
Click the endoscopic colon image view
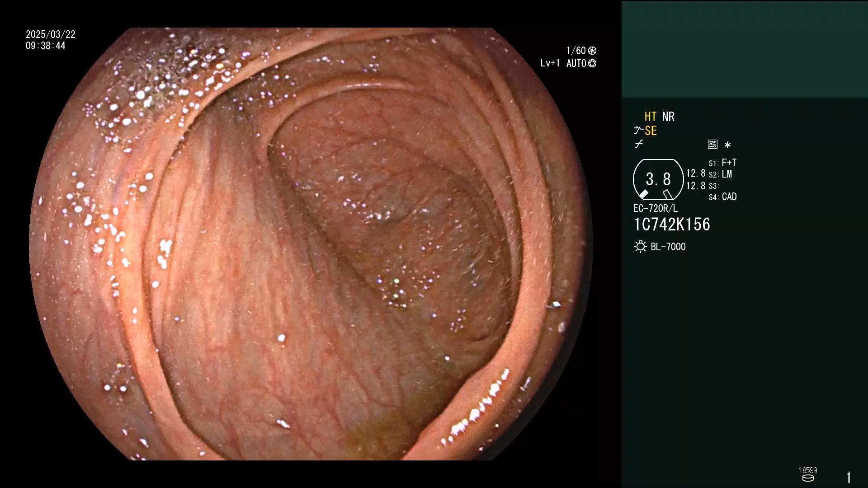tap(311, 244)
